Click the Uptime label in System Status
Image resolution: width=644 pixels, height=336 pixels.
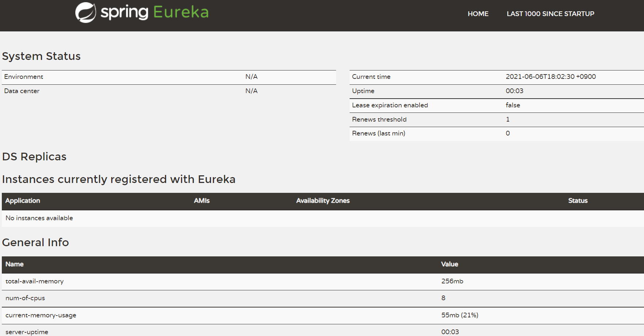point(363,91)
